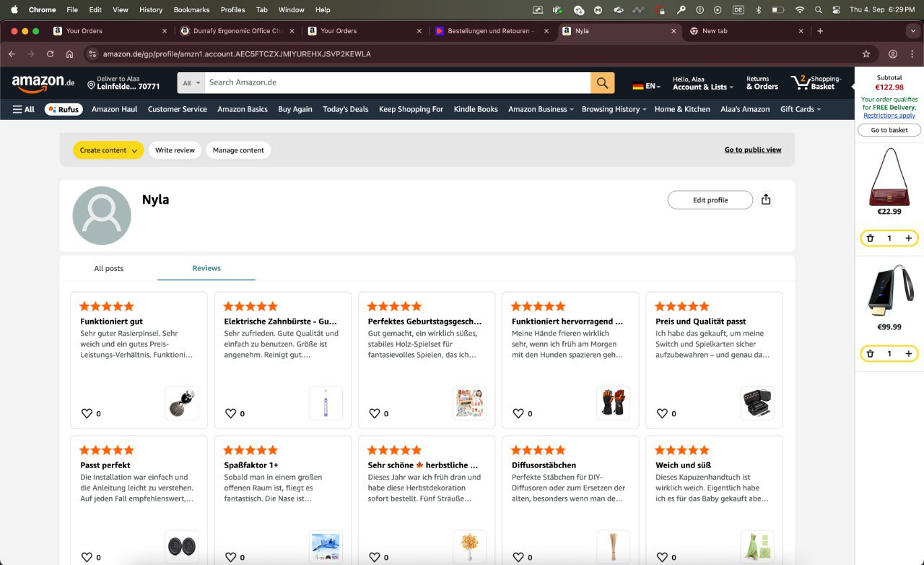Go to Returns & Orders
Viewport: 924px width, 565px height.
[x=762, y=83]
